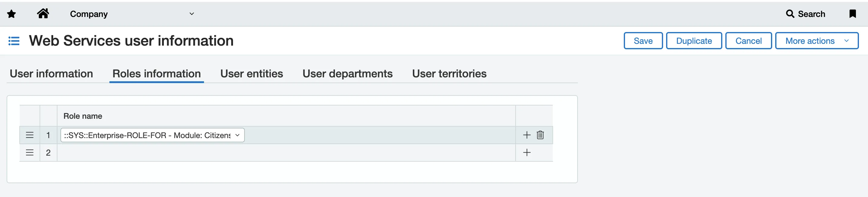Open the bookmark icon in top bar
Image resolution: width=868 pixels, height=197 pixels.
pyautogui.click(x=853, y=14)
